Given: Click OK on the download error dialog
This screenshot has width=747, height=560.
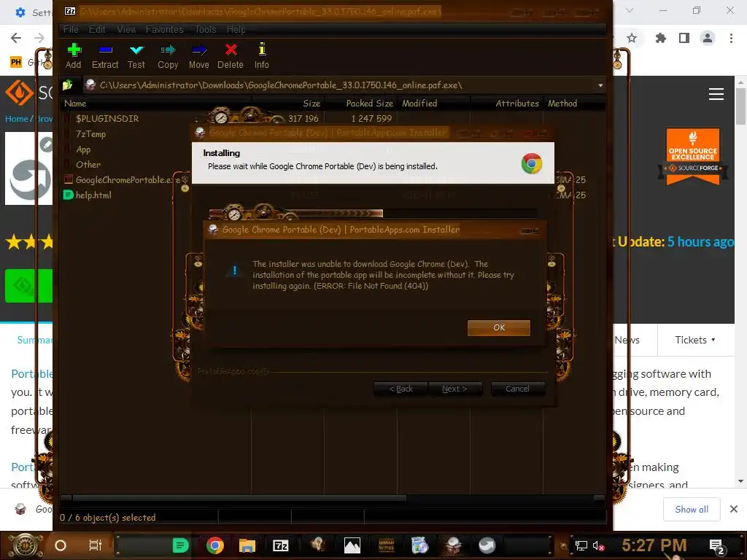Looking at the screenshot, I should [499, 327].
